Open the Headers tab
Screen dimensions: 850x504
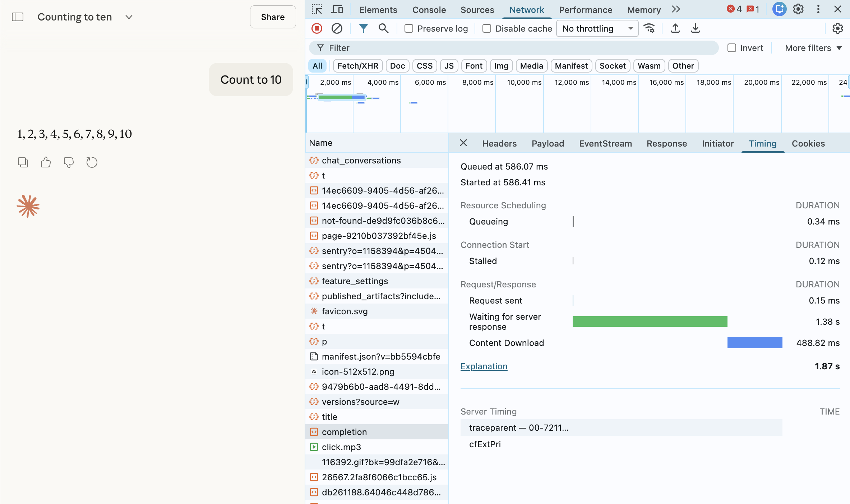point(499,143)
